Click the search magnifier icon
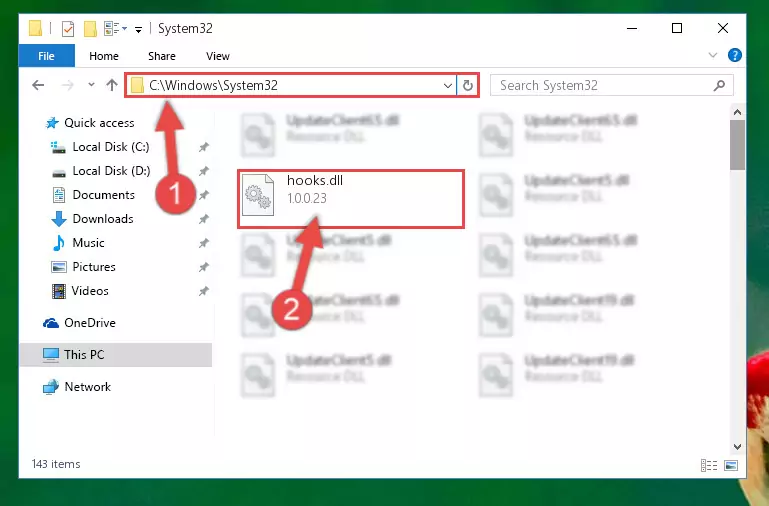 719,86
